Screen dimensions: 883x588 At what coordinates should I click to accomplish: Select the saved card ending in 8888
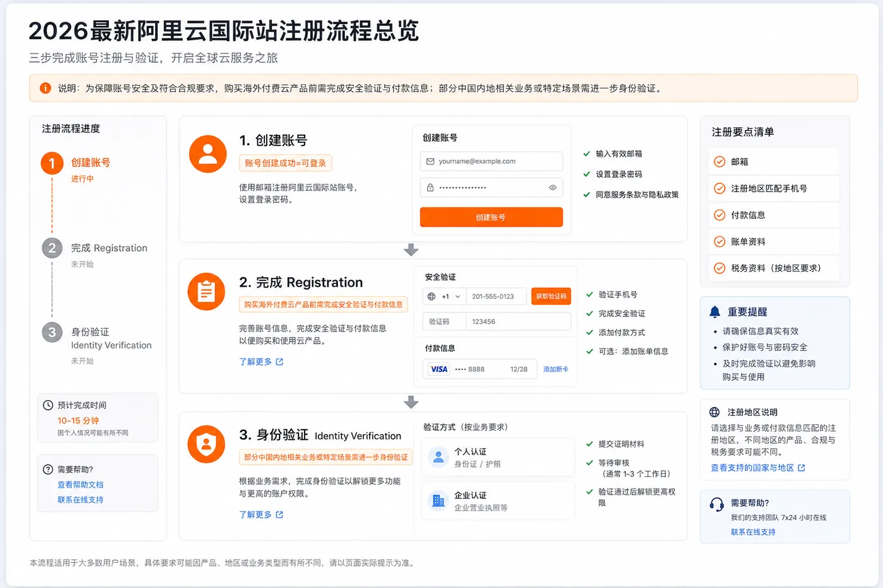[x=479, y=369]
